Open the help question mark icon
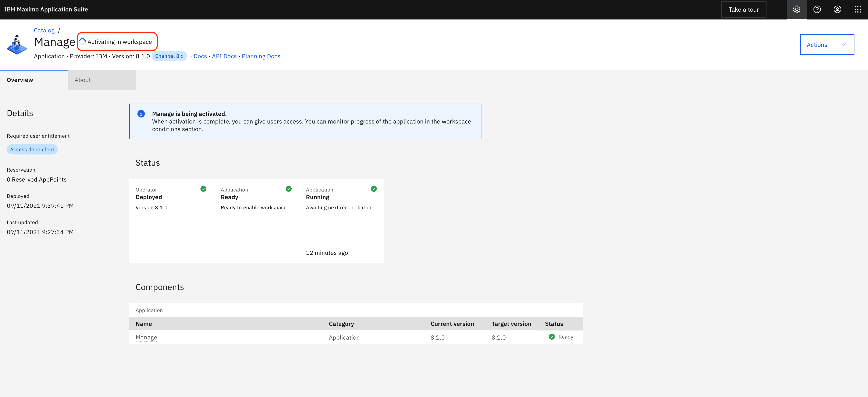This screenshot has width=868, height=397. pyautogui.click(x=817, y=10)
